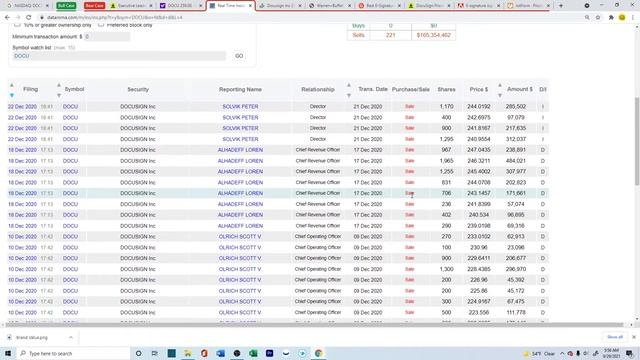The image size is (640, 360).
Task: Open the notification center icon
Action: (x=630, y=353)
